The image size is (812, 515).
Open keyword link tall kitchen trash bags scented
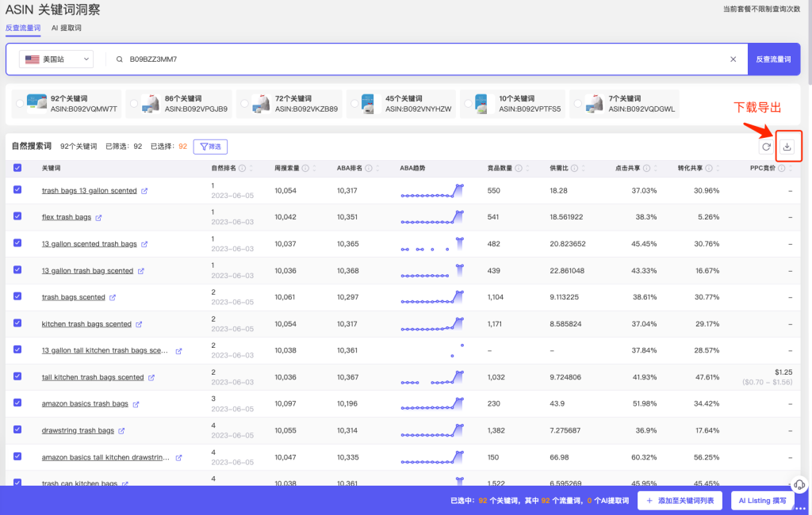coord(93,377)
